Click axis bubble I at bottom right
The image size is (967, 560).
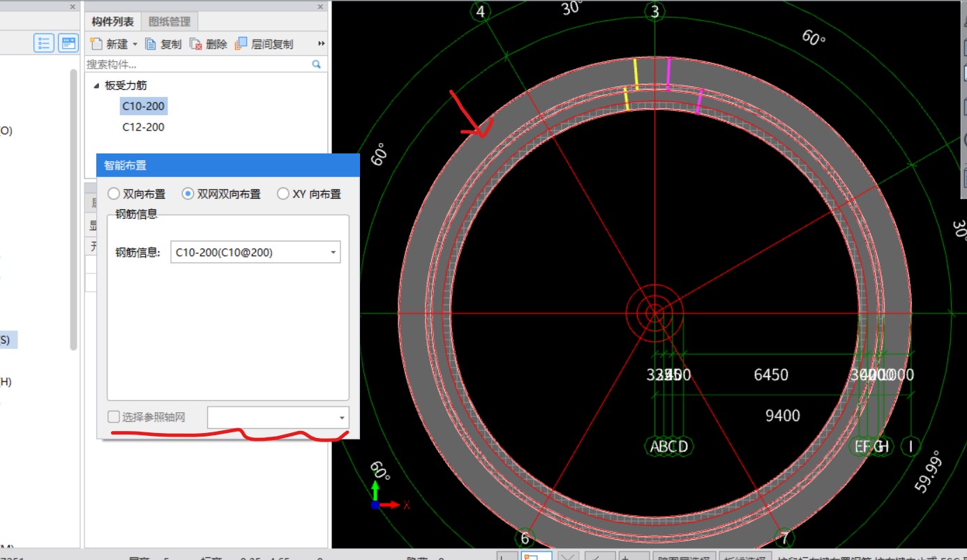coord(910,446)
